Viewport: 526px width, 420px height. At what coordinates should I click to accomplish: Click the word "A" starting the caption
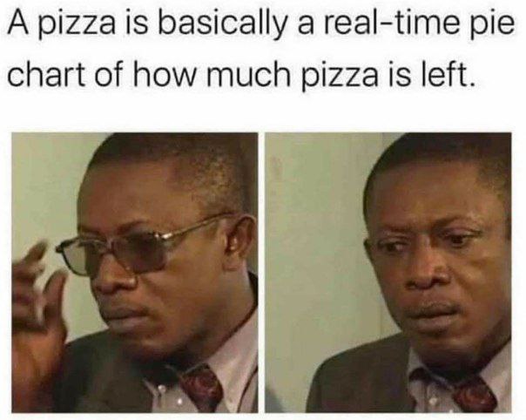[x=21, y=23]
